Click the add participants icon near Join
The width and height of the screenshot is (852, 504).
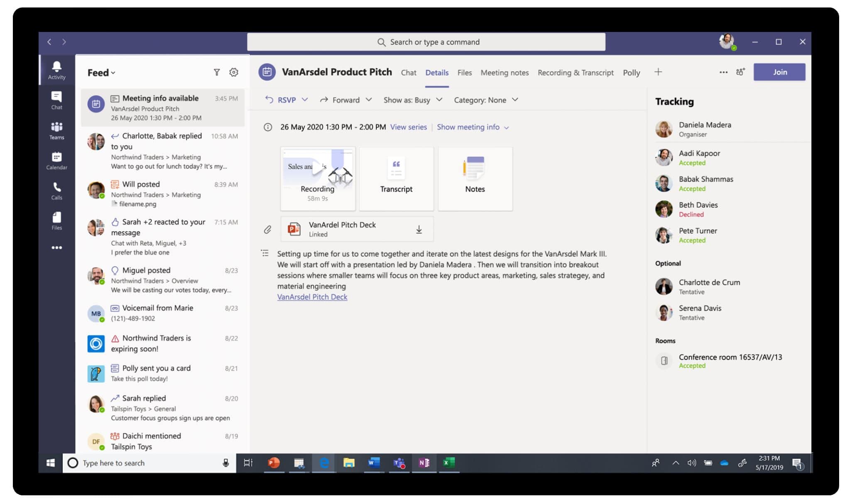click(x=741, y=72)
